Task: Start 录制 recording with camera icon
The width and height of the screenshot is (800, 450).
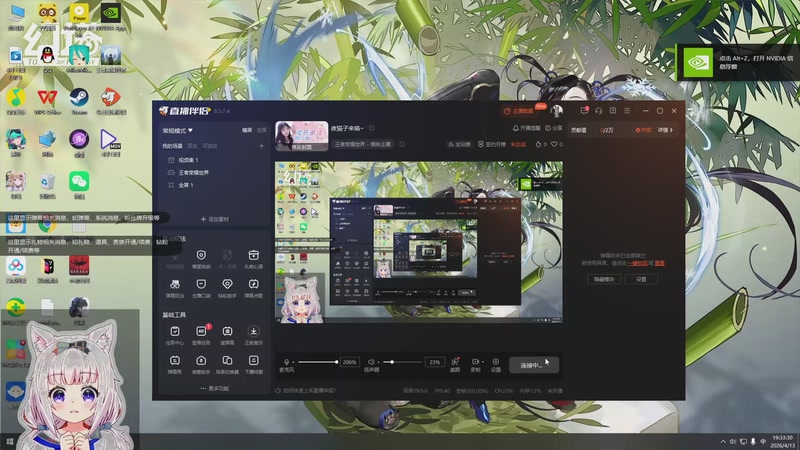Action: click(475, 364)
